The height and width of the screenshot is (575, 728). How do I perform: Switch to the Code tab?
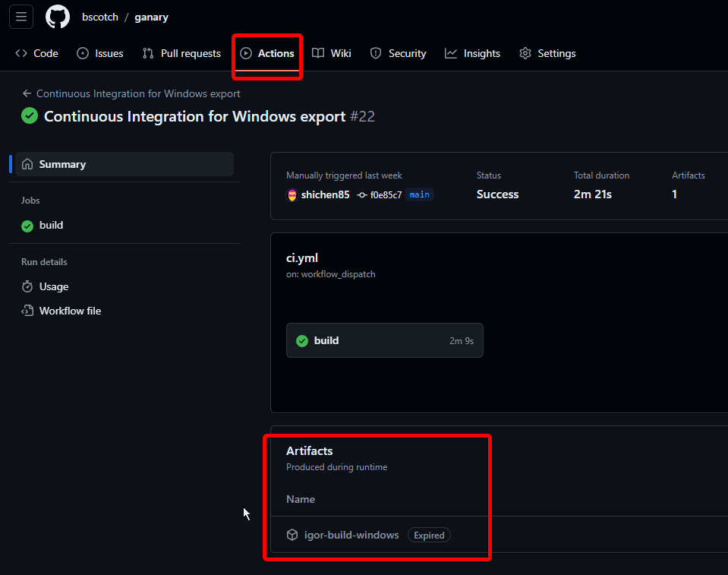[x=36, y=53]
